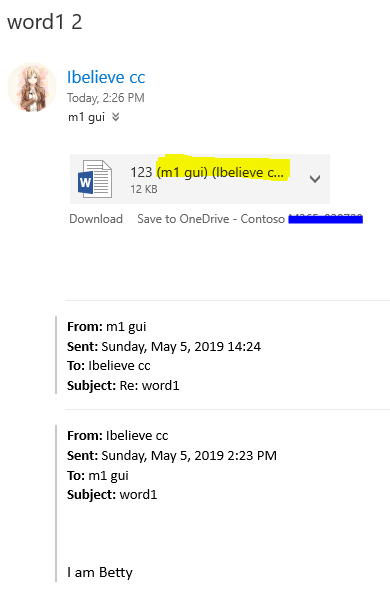This screenshot has height=607, width=390.
Task: Expand recipients list next to m1 gui
Action: coord(115,117)
